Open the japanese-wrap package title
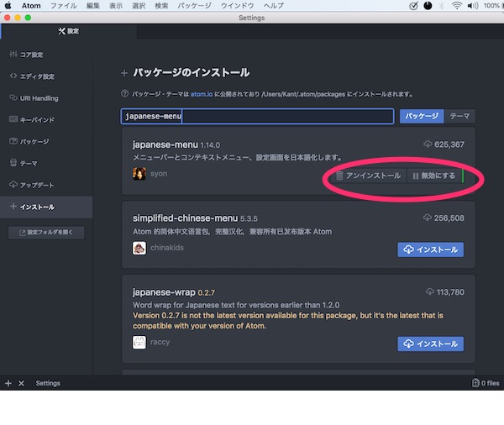Viewport: 504px width, 425px height. [164, 292]
